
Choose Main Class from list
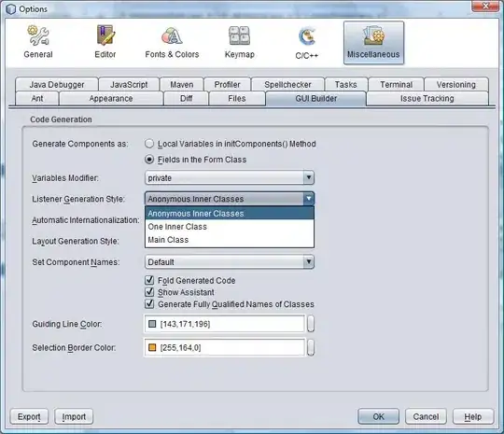point(230,240)
